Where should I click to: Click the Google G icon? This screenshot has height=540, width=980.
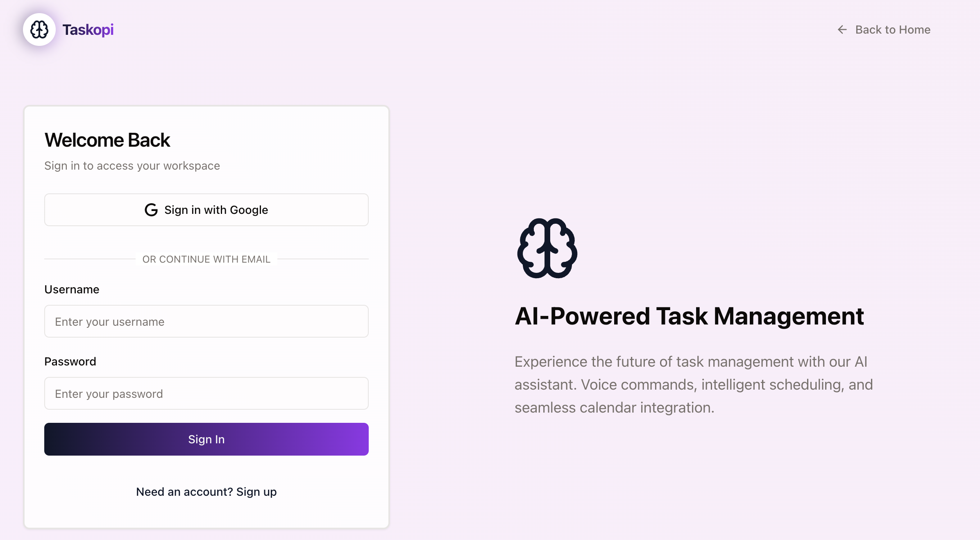[x=151, y=210]
